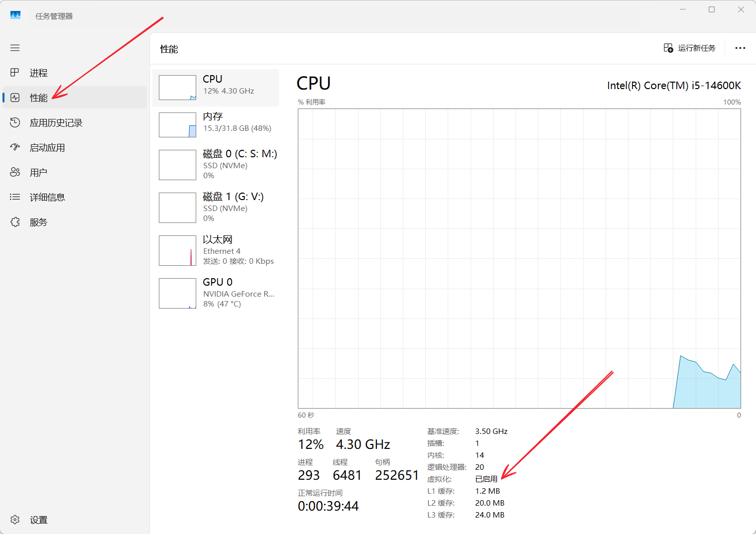Select the Ethernet (以太网) entry
The width and height of the screenshot is (756, 534).
217,250
